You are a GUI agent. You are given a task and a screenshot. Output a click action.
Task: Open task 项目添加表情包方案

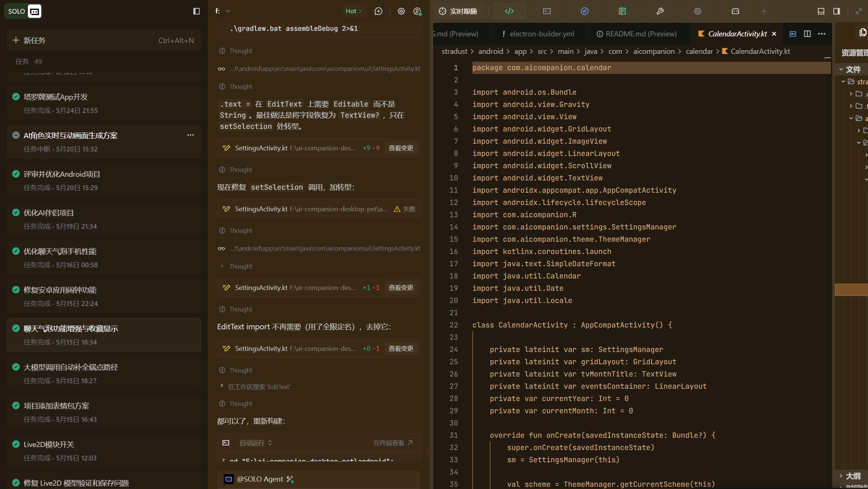pyautogui.click(x=104, y=412)
